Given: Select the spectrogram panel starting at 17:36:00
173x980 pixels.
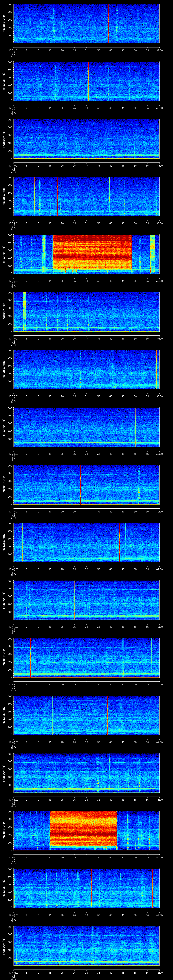Looking at the screenshot, I should pyautogui.click(x=86, y=312).
